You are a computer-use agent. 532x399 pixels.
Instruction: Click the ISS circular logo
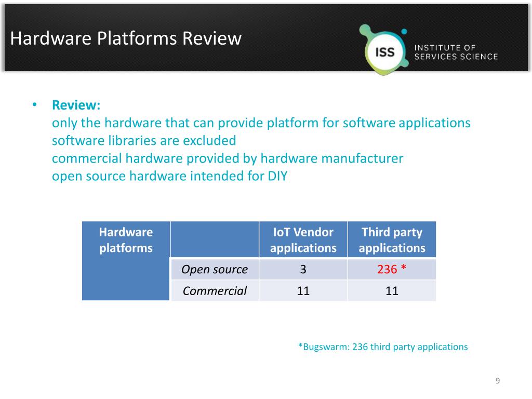[x=384, y=50]
